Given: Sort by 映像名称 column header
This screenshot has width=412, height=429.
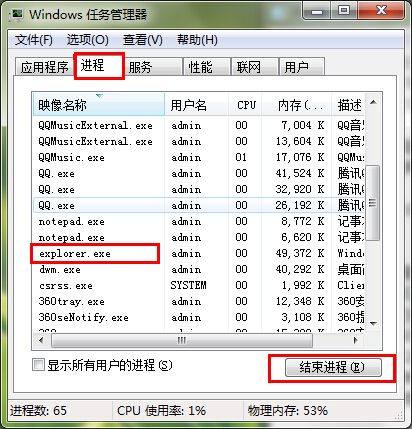Looking at the screenshot, I should 99,105.
